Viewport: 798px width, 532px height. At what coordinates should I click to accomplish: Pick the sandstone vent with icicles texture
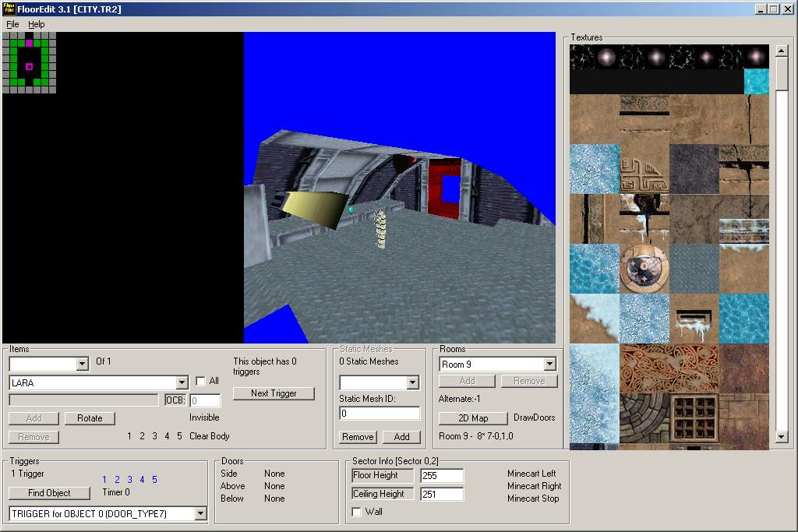694,319
